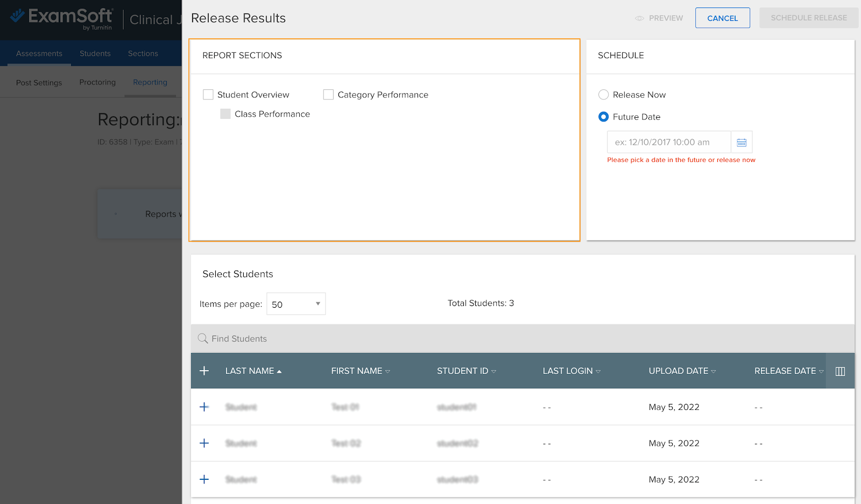Enable the Category Performance report section
861x504 pixels.
click(x=328, y=94)
